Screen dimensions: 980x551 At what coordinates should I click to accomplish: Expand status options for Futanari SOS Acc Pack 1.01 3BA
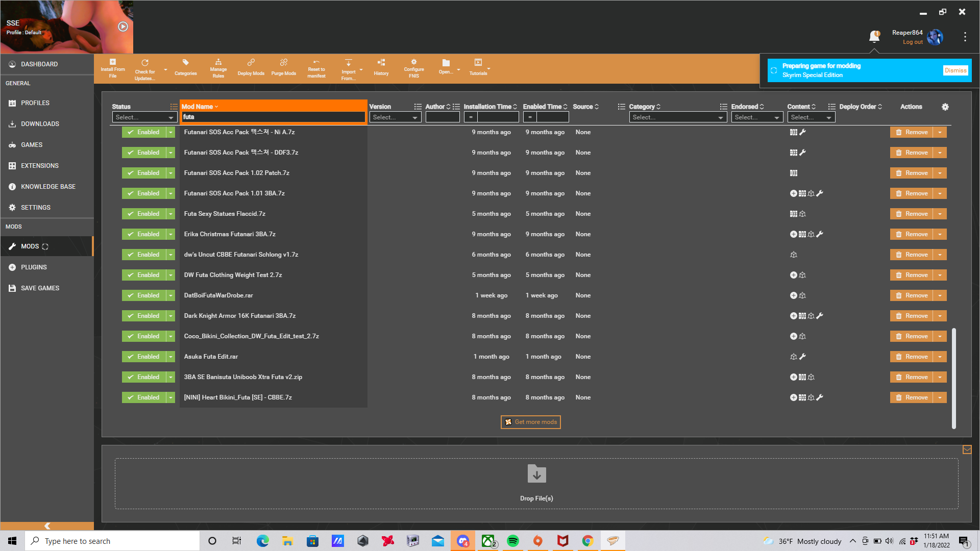(171, 193)
